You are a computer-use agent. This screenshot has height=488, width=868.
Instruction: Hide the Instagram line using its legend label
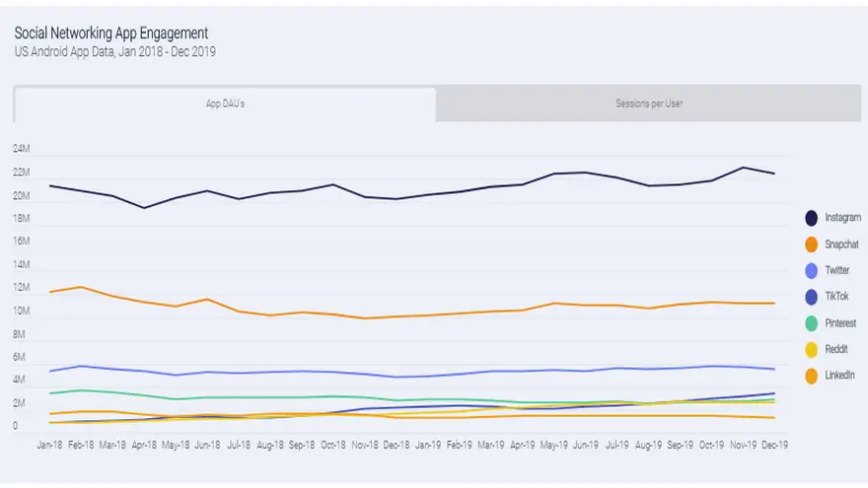(842, 218)
